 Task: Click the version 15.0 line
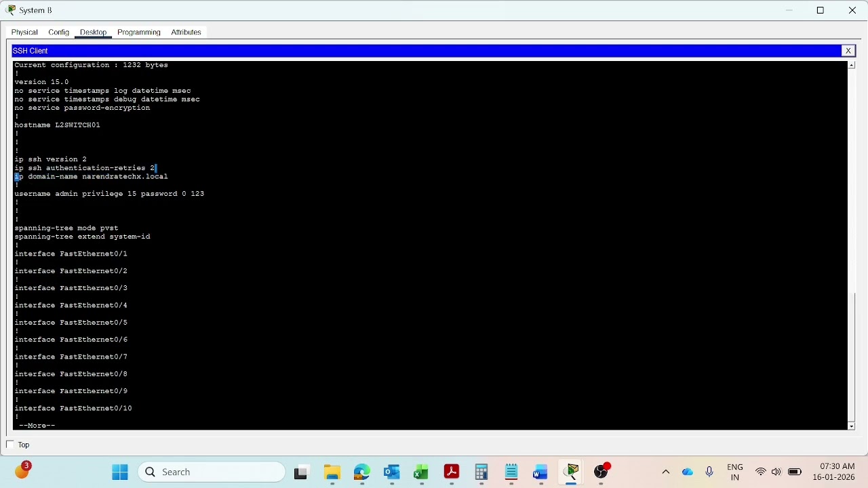point(41,82)
